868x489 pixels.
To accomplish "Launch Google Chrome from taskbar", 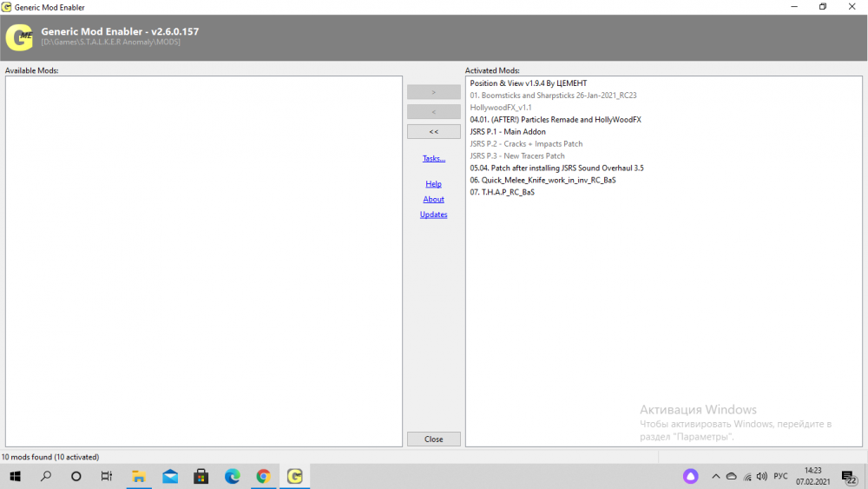I will pos(264,476).
